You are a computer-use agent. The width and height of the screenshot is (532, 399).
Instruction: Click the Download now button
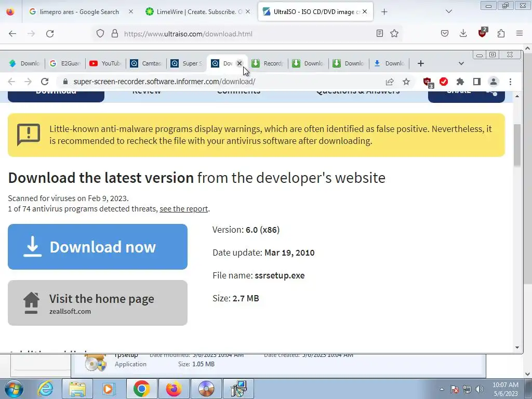[98, 247]
